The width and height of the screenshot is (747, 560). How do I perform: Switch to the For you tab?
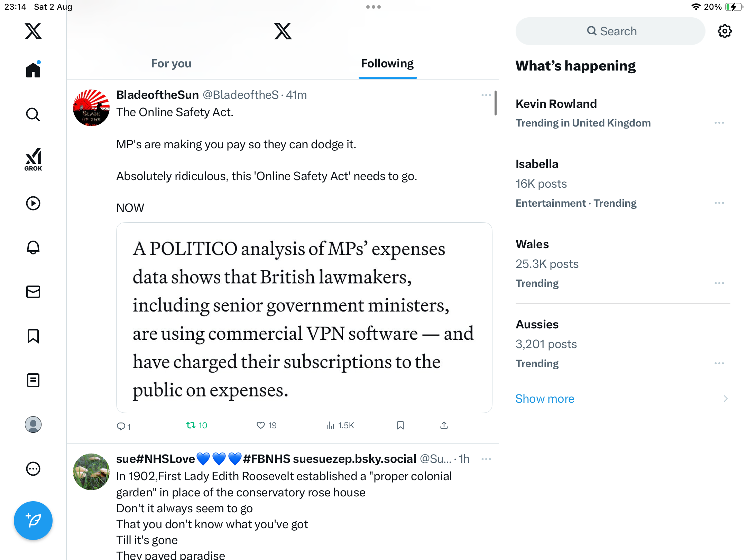click(171, 64)
